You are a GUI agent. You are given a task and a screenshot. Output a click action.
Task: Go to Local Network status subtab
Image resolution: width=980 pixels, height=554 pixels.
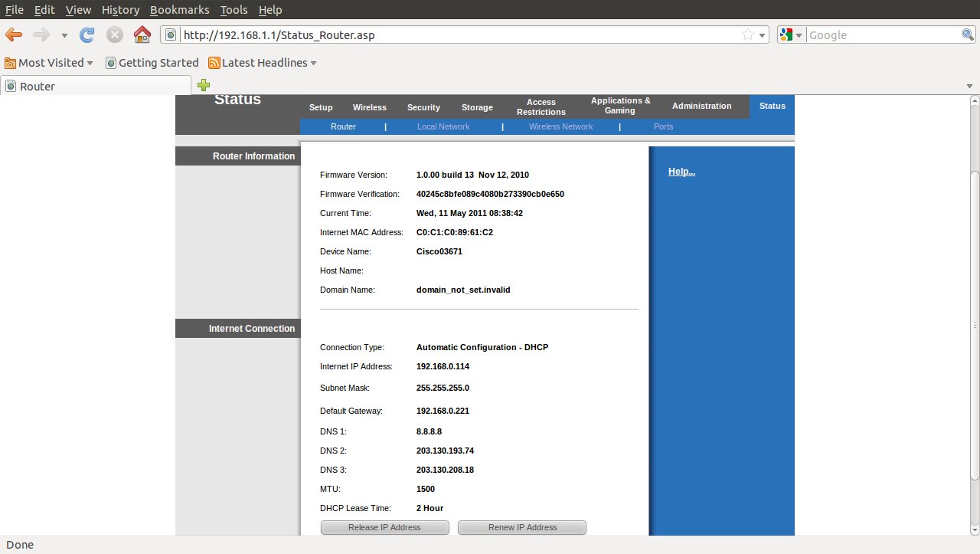point(443,126)
